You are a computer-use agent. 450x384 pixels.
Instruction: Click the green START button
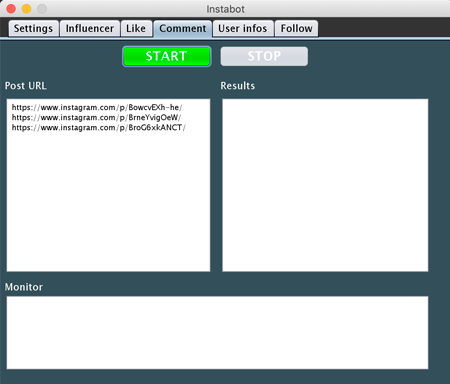pos(167,56)
